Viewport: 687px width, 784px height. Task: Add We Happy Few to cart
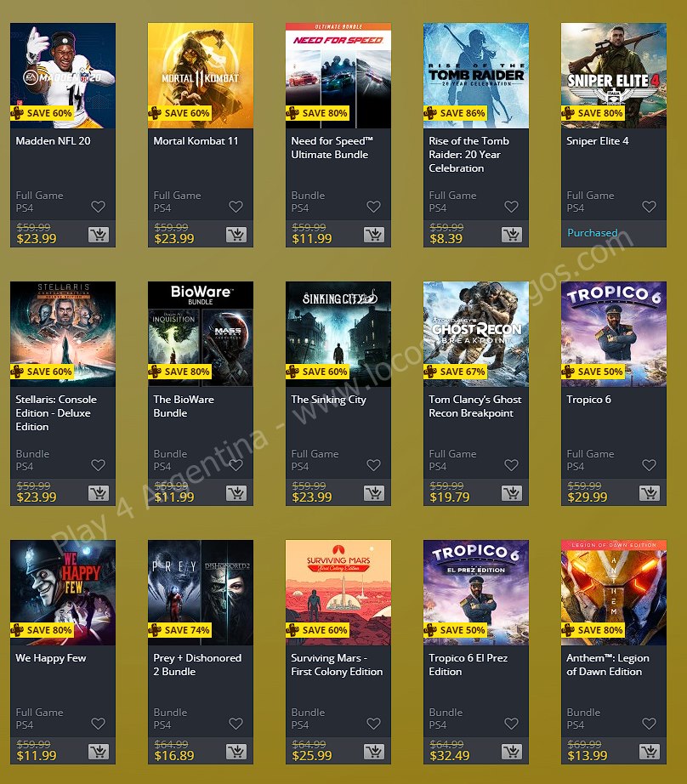(99, 752)
